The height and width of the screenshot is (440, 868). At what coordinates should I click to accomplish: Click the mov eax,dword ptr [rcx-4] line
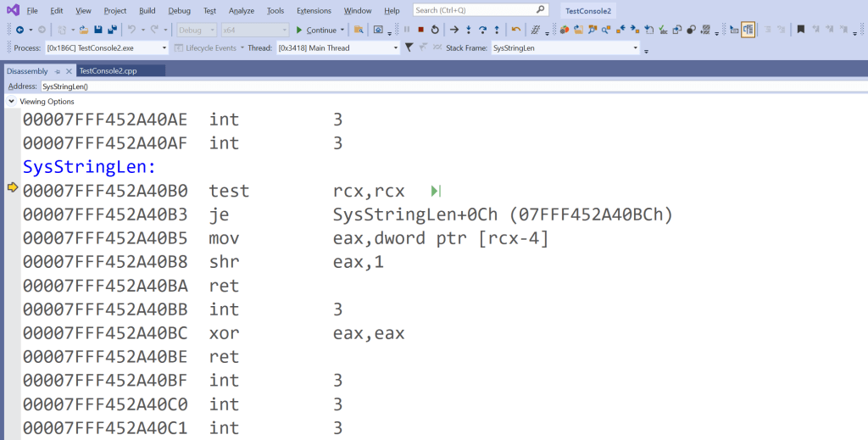point(286,238)
